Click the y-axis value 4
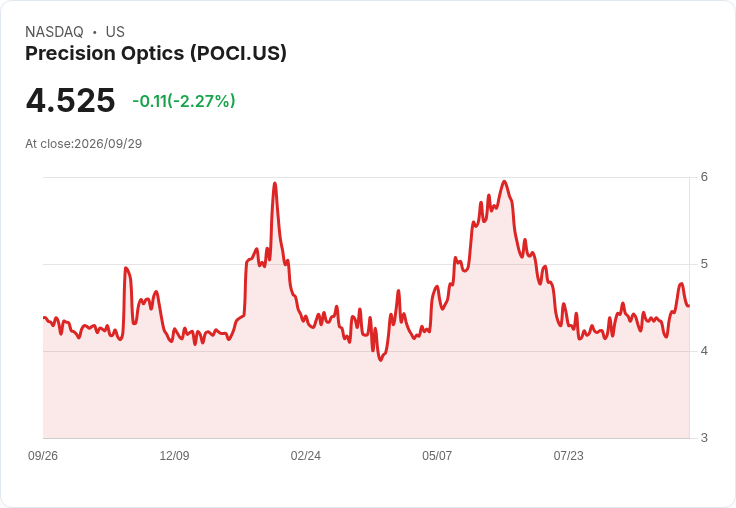Image resolution: width=736 pixels, height=508 pixels. 704,351
